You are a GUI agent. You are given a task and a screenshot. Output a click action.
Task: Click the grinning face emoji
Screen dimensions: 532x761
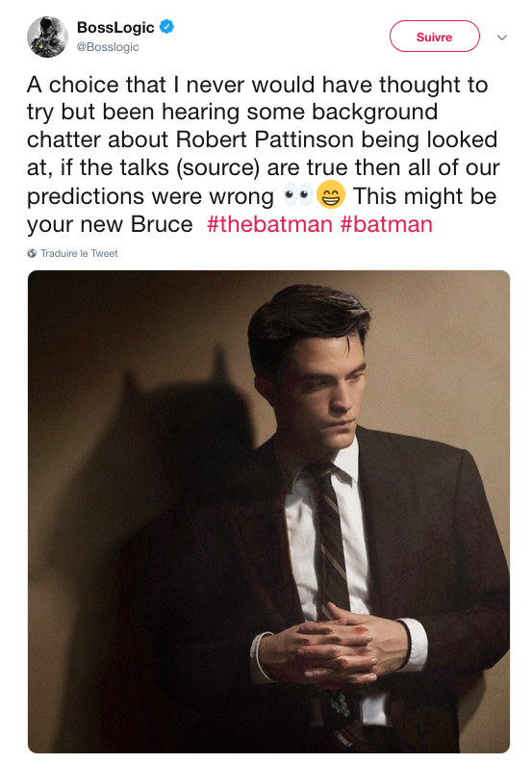pos(331,195)
